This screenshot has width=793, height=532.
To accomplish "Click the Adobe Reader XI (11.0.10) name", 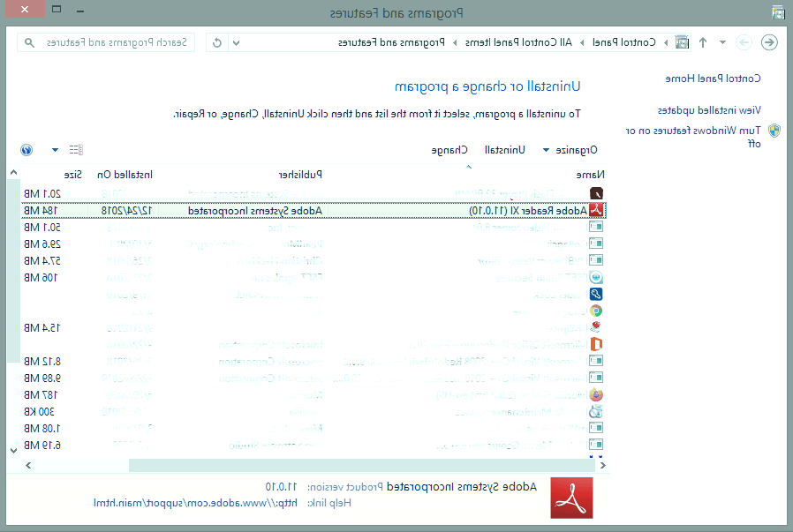I will pos(528,210).
